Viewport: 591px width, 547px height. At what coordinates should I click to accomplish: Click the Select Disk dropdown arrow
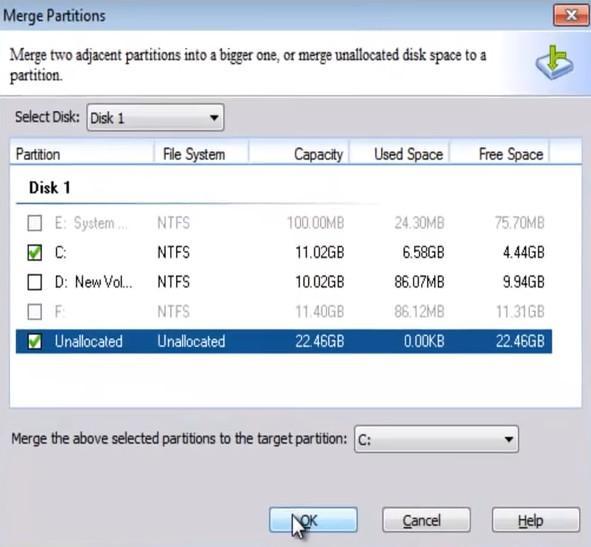(214, 118)
